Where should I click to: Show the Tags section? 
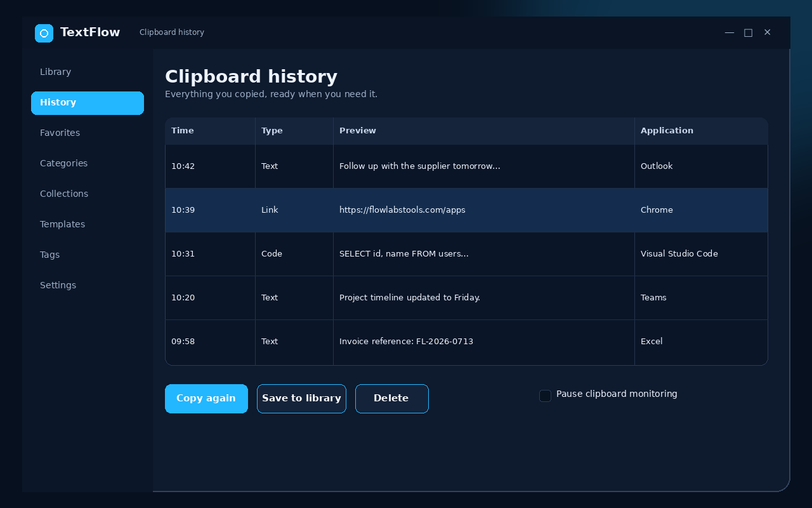[88, 255]
